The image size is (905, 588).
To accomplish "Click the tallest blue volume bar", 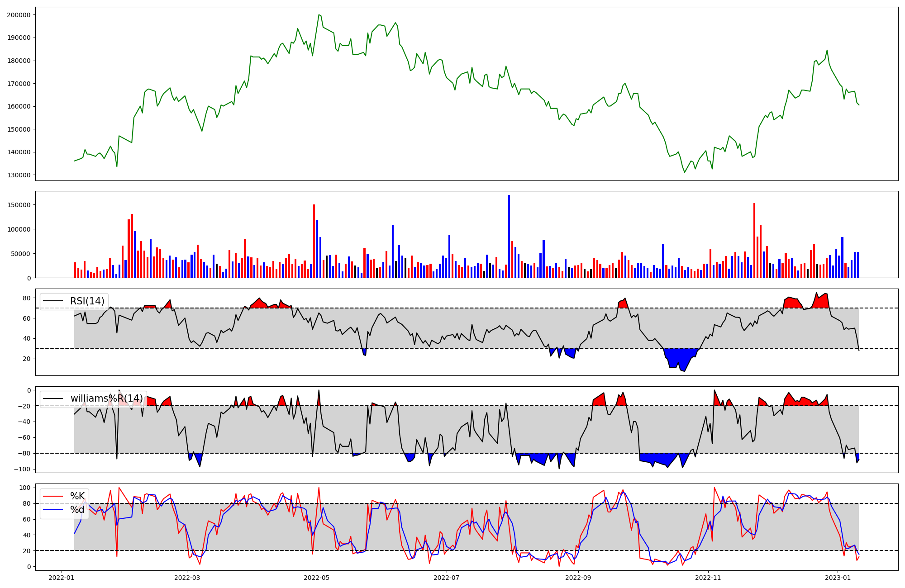I will click(509, 235).
